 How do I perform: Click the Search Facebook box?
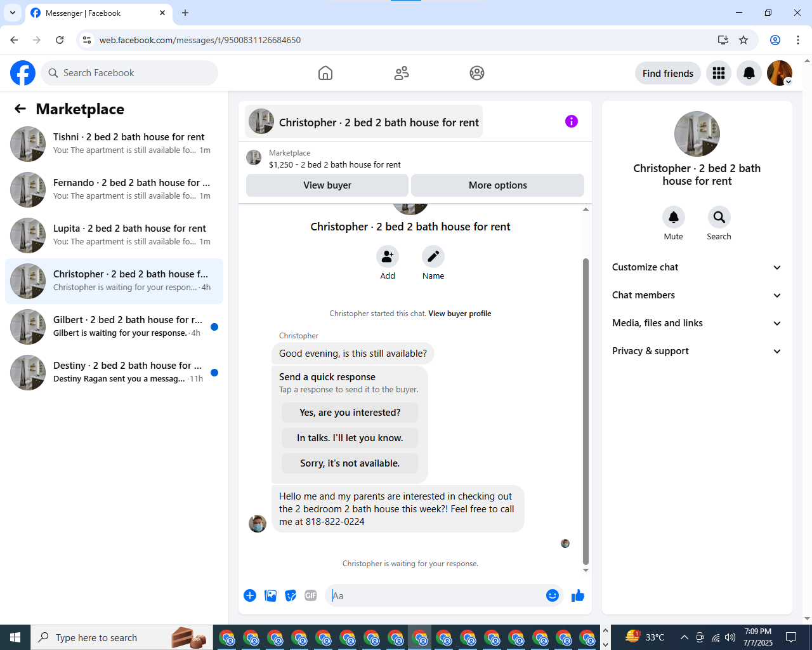point(129,73)
